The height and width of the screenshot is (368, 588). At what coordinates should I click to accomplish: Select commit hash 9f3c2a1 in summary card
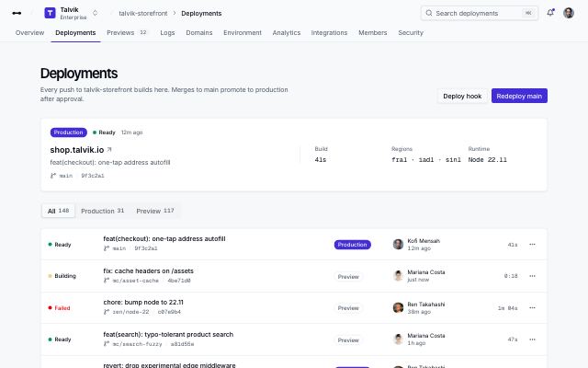pos(93,176)
